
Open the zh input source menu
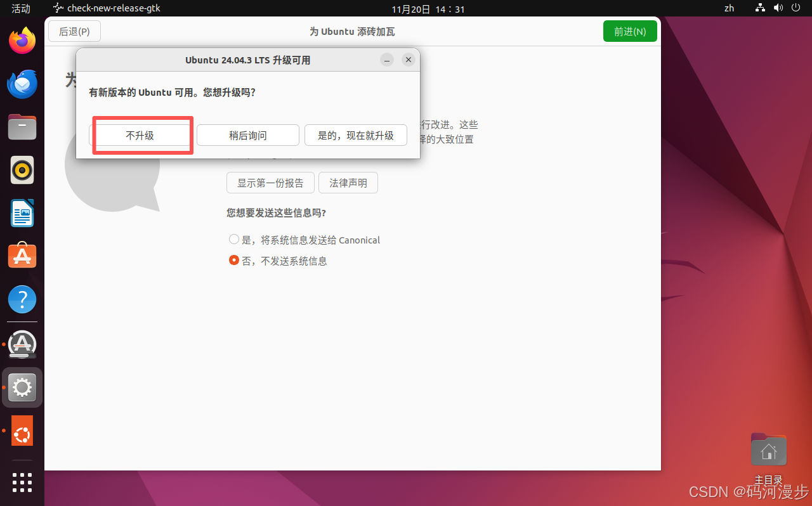(x=730, y=8)
